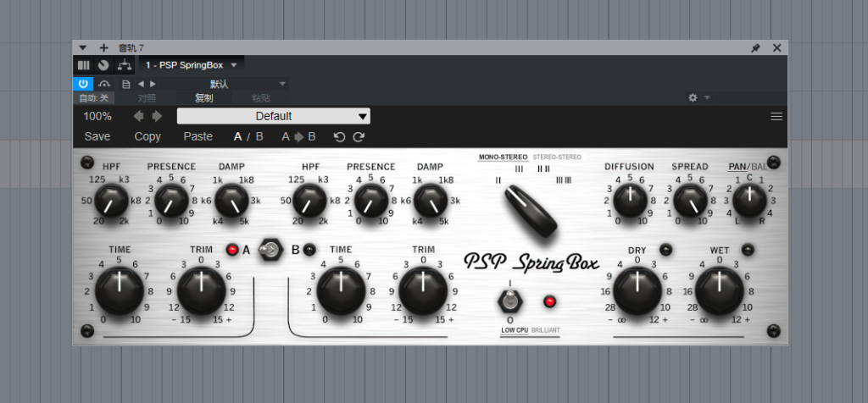
Task: Select next PSP preset right arrow
Action: [157, 116]
